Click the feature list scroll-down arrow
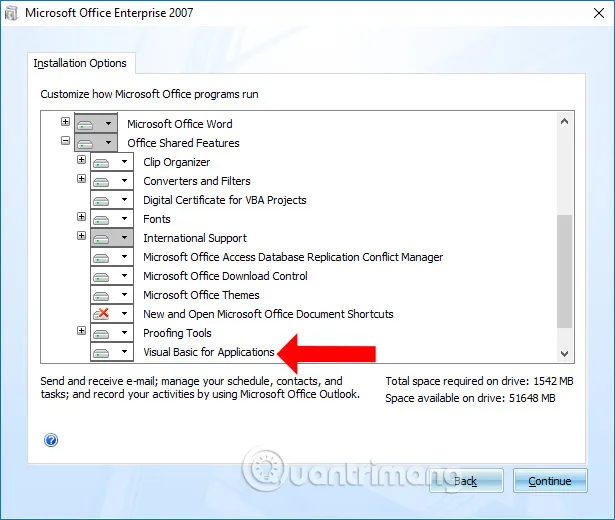The height and width of the screenshot is (520, 615). [564, 353]
